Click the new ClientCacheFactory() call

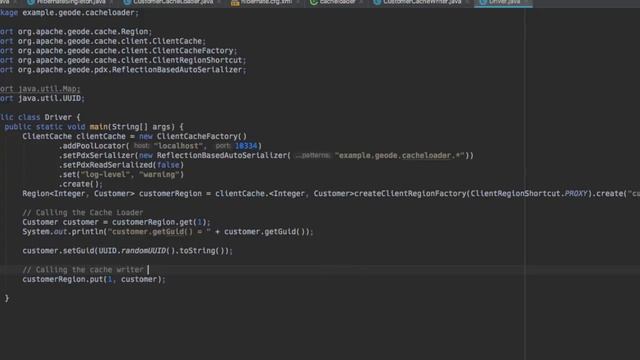(x=193, y=136)
